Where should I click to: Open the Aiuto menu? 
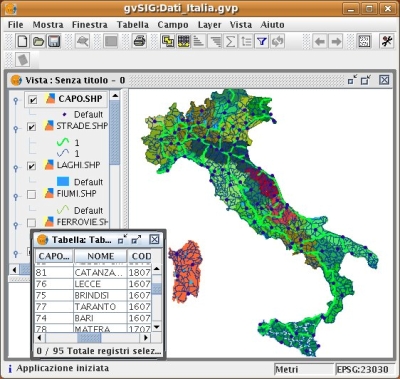point(272,25)
